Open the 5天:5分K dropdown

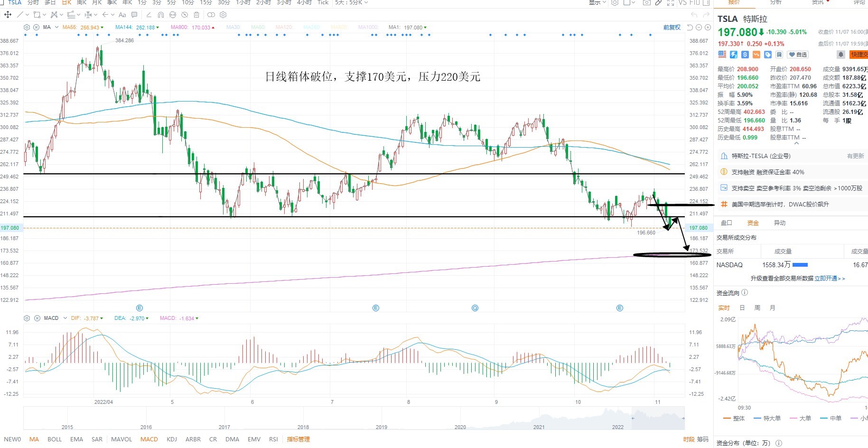point(351,2)
